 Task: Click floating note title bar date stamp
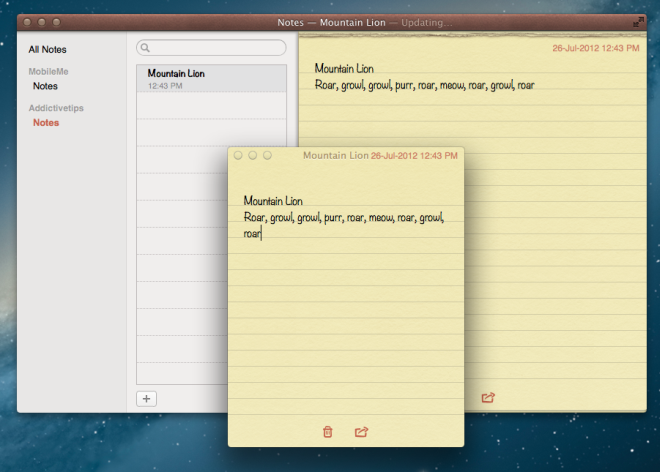tap(414, 156)
